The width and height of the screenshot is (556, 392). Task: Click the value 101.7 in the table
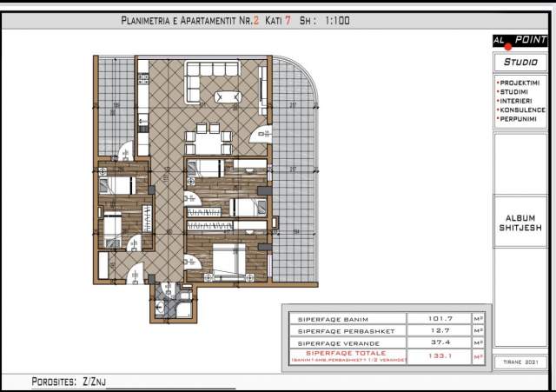[440, 319]
